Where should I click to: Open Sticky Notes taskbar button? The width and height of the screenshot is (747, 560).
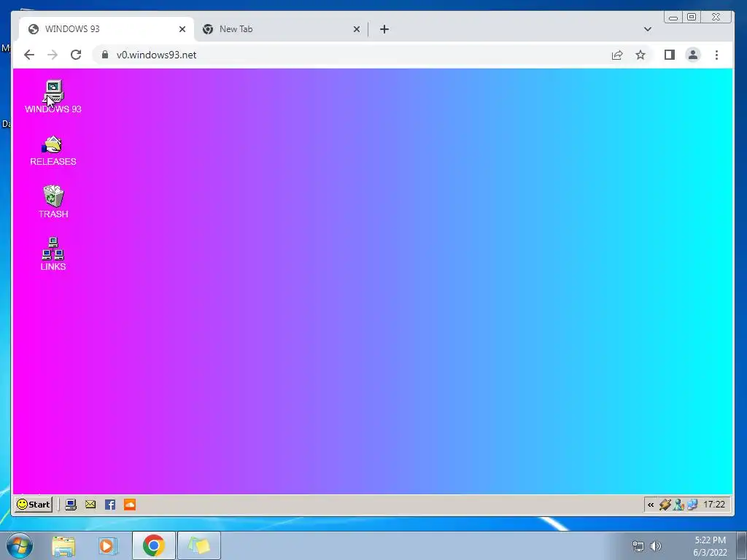(x=199, y=545)
